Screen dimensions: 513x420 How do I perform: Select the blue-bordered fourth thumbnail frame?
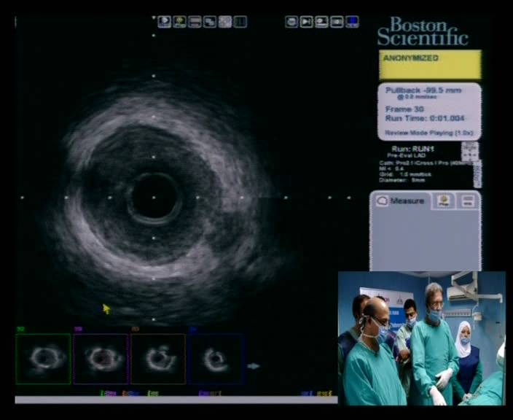tap(216, 359)
